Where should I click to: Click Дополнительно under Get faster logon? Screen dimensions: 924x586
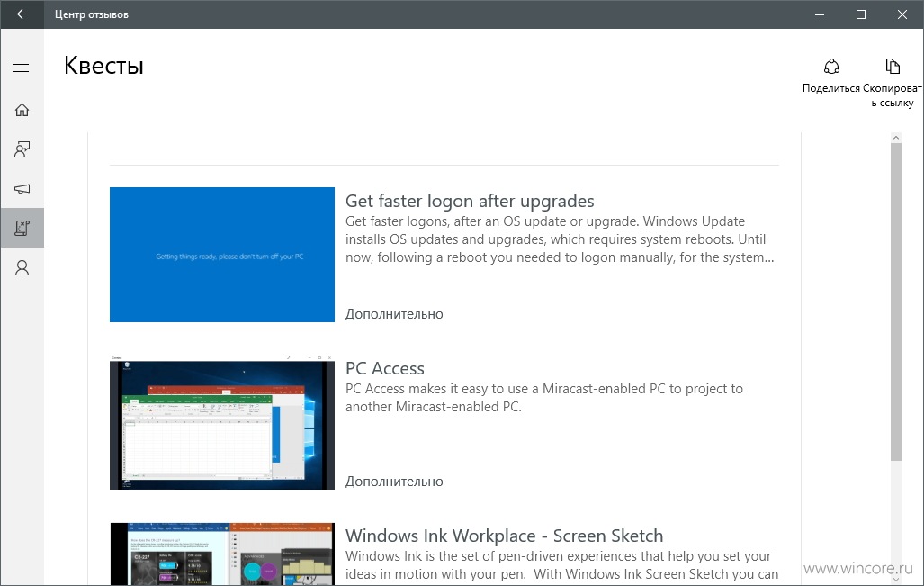(x=394, y=314)
